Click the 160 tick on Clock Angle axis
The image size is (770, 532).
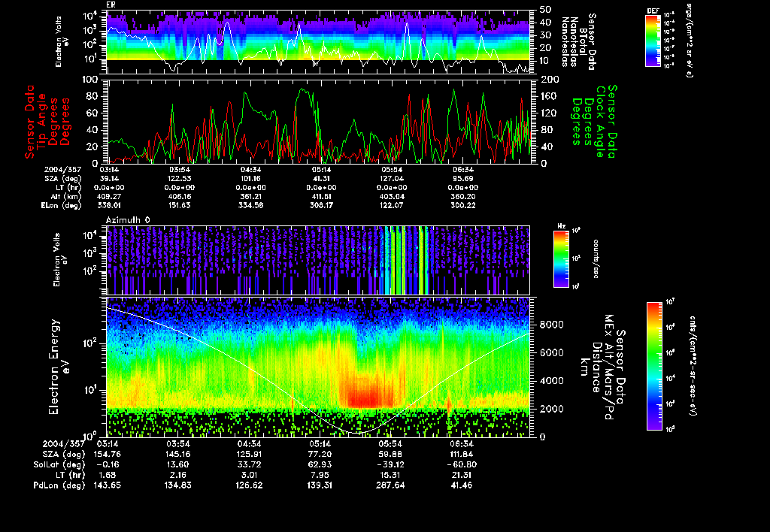coord(548,96)
